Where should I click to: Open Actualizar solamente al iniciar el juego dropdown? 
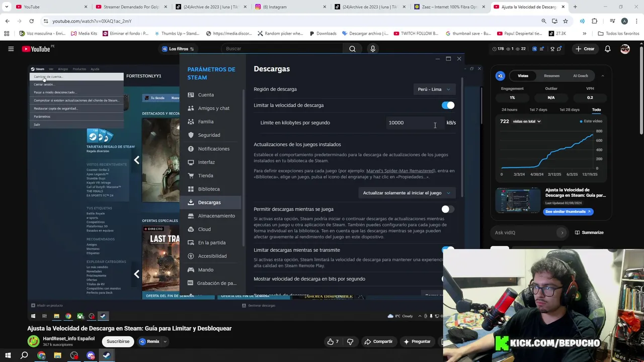[x=407, y=193]
